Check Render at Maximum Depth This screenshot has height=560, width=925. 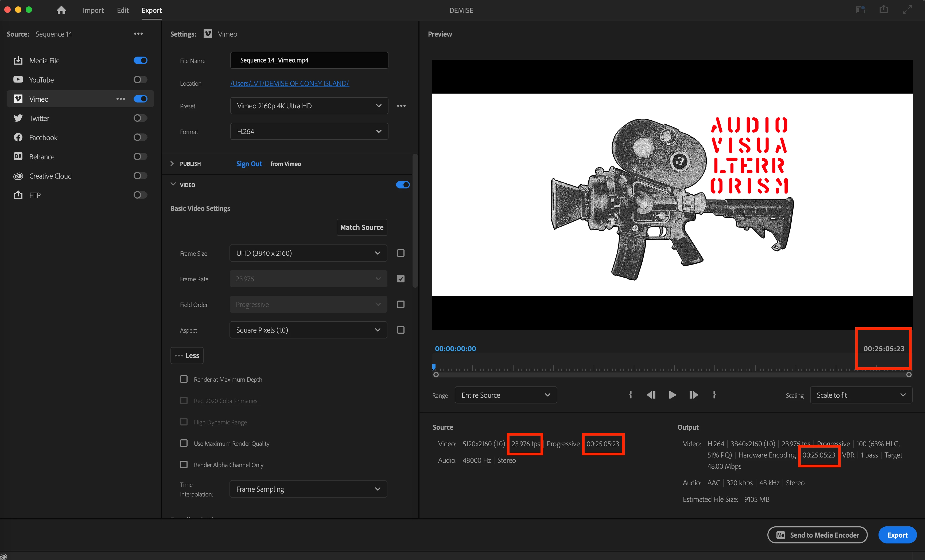click(x=184, y=379)
